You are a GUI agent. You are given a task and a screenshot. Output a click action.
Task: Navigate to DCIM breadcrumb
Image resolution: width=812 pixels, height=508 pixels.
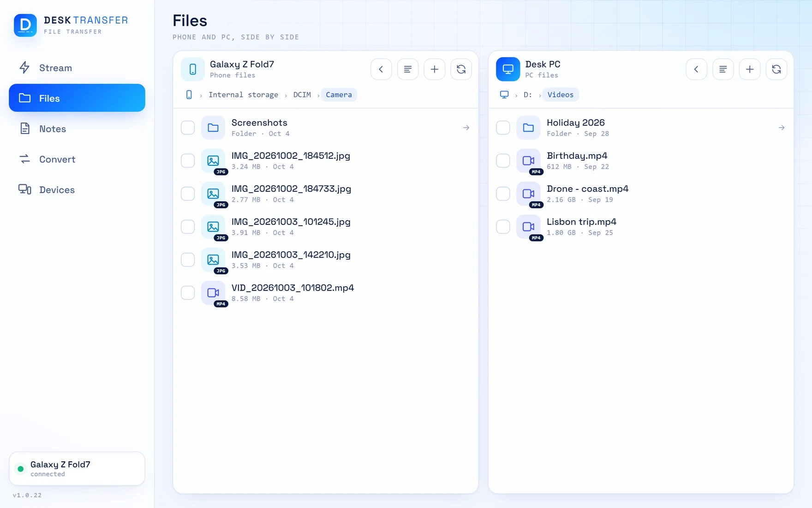(x=302, y=95)
